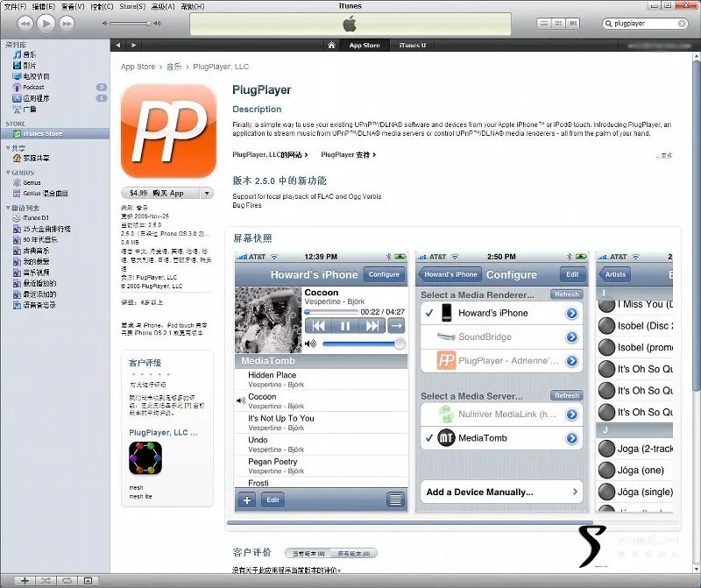Viewport: 701px width, 588px height.
Task: Skip ahead with the Next track button
Action: coord(67,24)
